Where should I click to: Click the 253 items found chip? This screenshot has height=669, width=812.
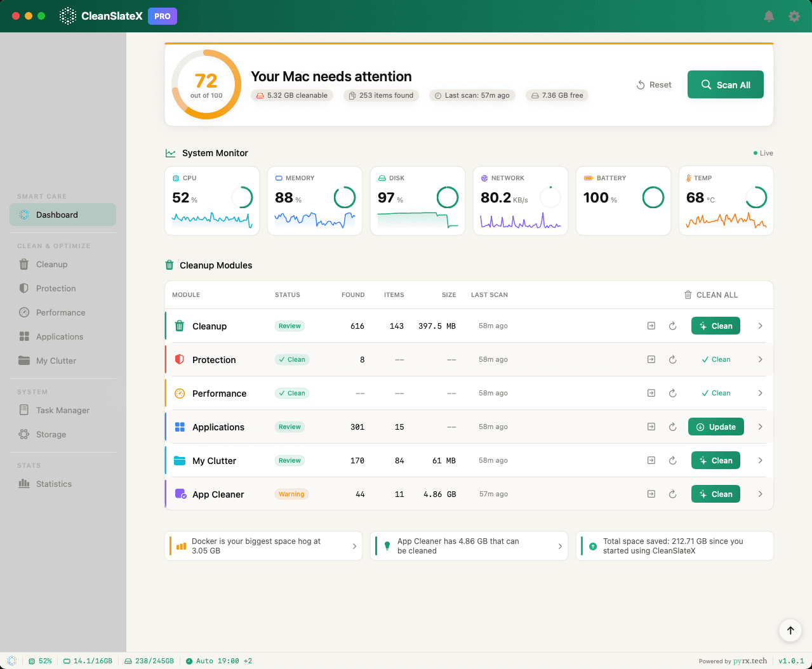tap(381, 95)
